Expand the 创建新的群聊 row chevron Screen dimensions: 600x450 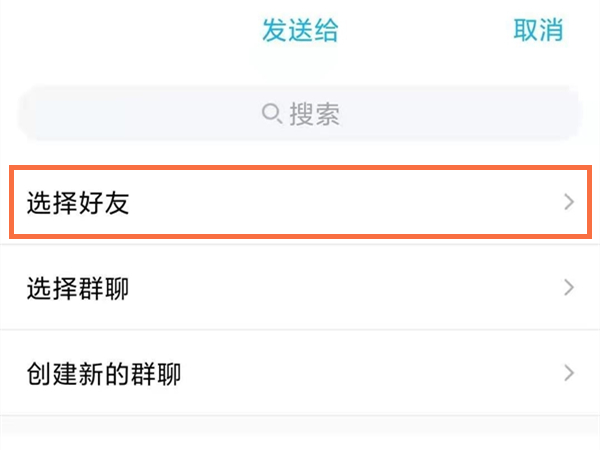569,374
